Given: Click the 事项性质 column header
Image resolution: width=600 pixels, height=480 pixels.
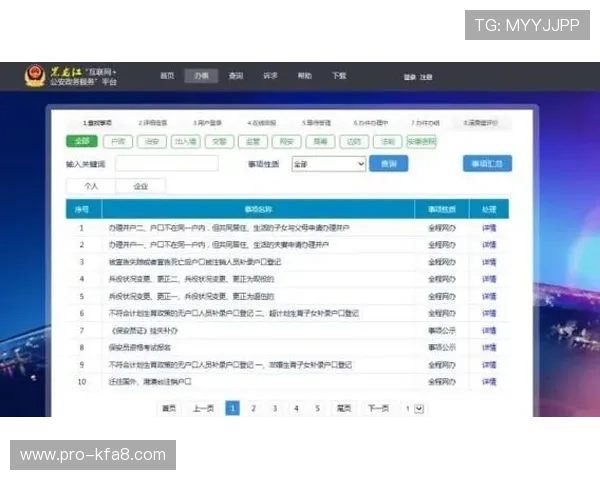Looking at the screenshot, I should [442, 209].
